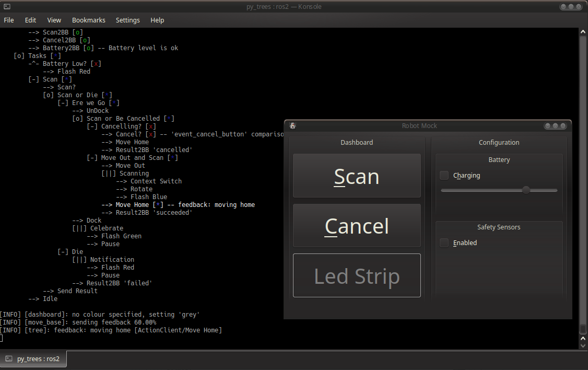Click the Konsole terminal icon in title bar

tap(7, 6)
